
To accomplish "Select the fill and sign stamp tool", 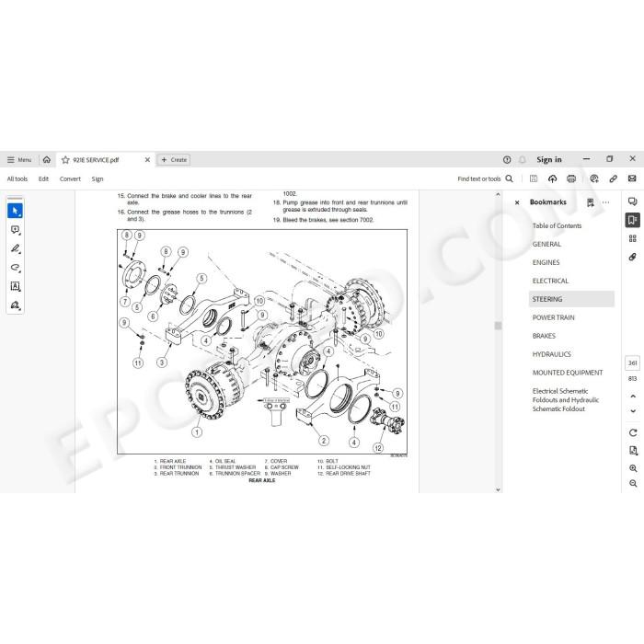I will (16, 305).
